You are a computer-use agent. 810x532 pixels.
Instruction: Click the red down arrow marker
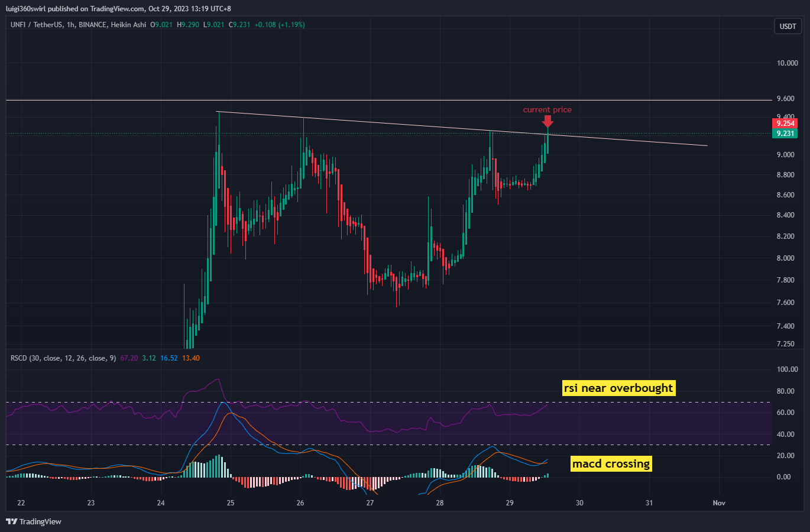point(547,121)
